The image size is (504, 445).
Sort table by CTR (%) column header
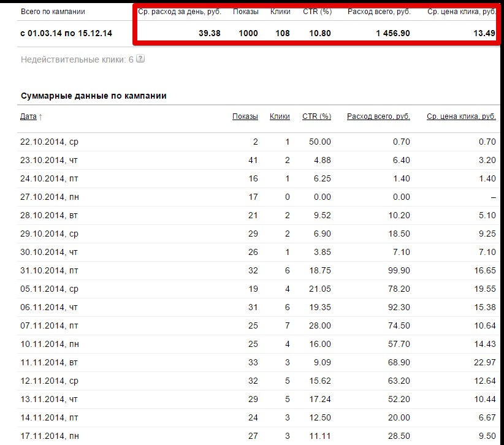pyautogui.click(x=316, y=116)
